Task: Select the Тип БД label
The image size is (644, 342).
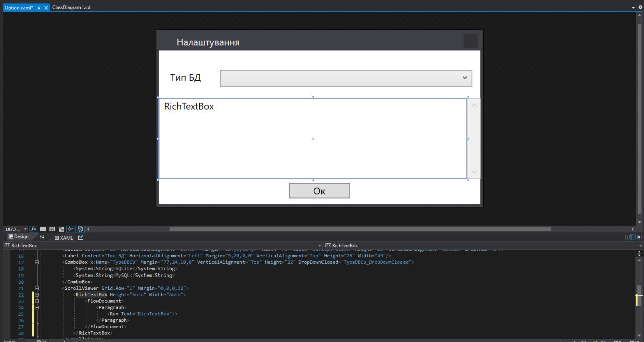Action: pos(186,78)
